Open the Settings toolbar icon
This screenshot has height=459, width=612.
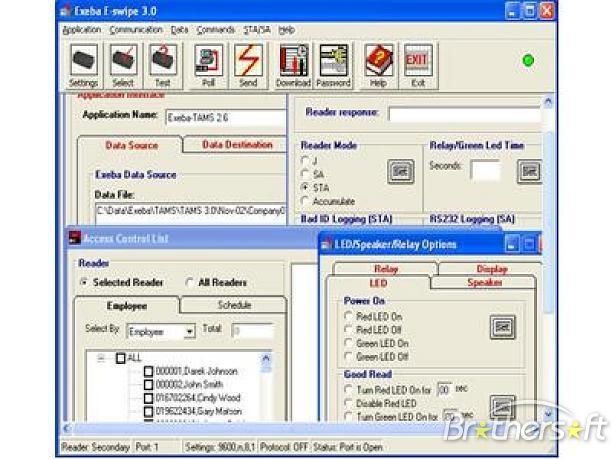point(84,66)
